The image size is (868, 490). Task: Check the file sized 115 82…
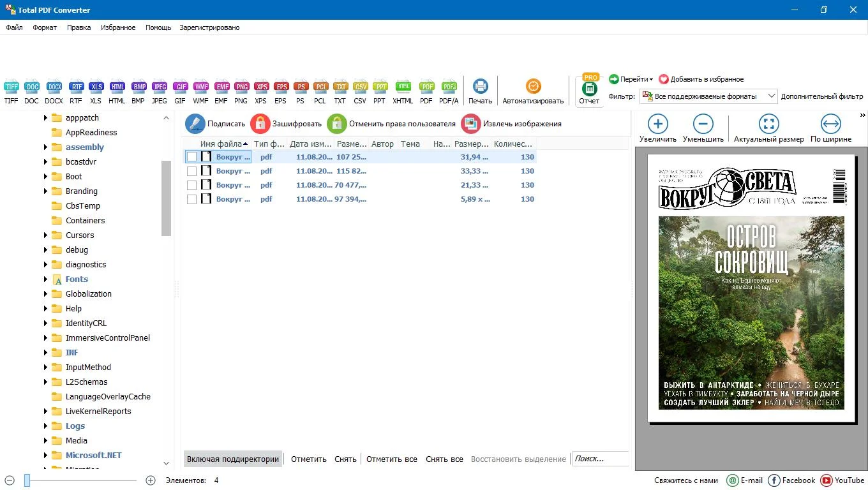[x=191, y=171]
